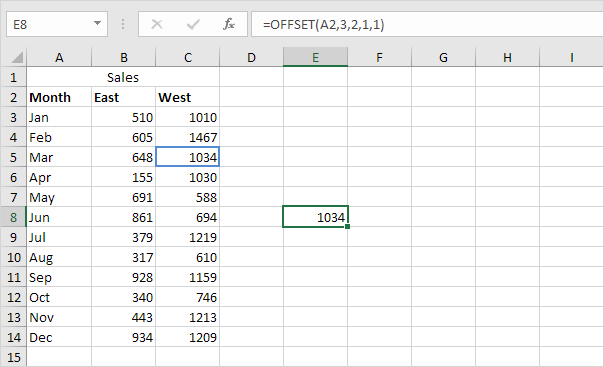Click cell with value 1467
This screenshot has width=604, height=367.
(x=188, y=137)
